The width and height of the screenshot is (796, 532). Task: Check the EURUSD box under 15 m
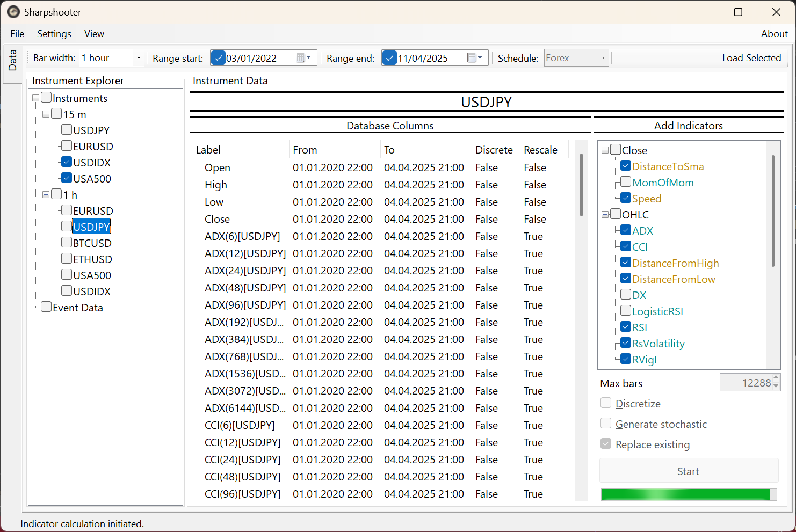click(x=67, y=145)
